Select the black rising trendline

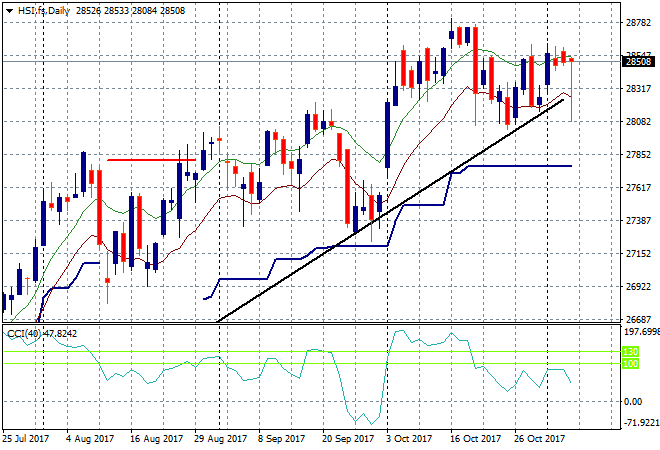point(391,210)
